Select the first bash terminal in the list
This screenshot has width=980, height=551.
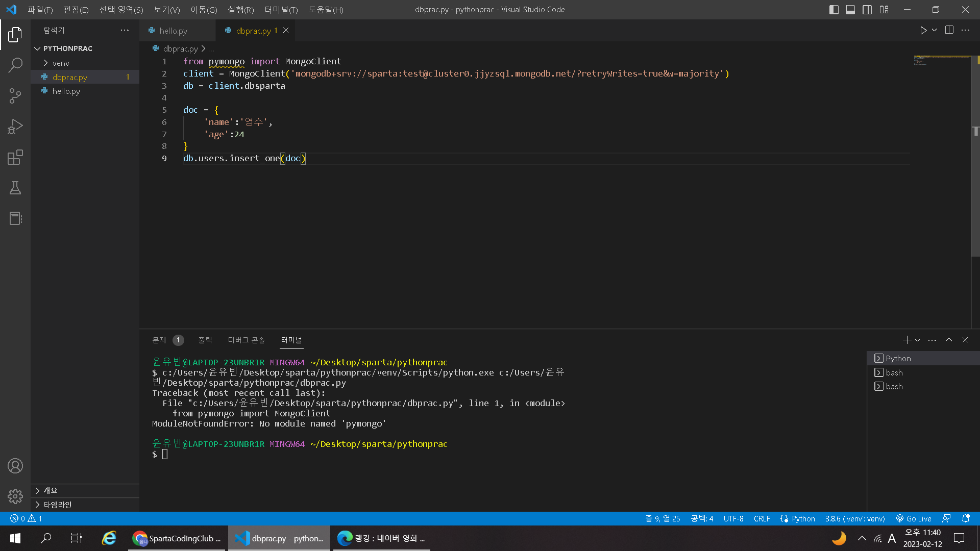click(x=923, y=373)
